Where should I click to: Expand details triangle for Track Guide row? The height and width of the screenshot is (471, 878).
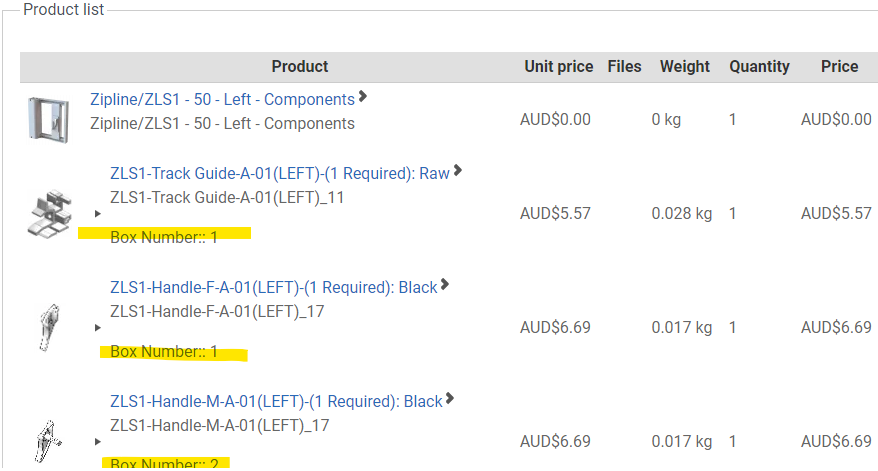point(98,214)
